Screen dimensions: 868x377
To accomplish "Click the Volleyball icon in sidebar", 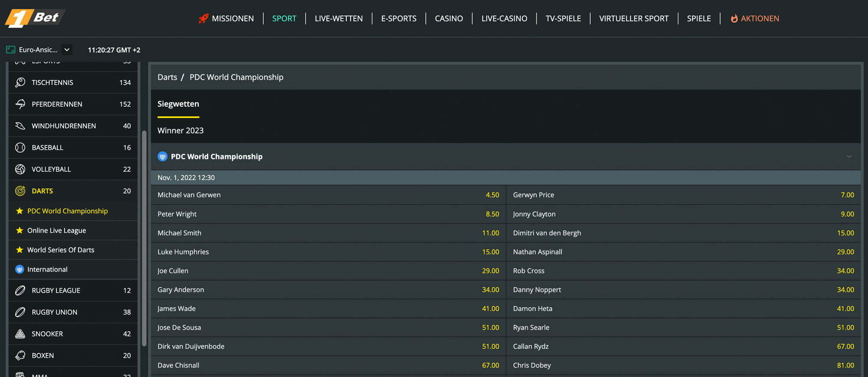I will [20, 169].
